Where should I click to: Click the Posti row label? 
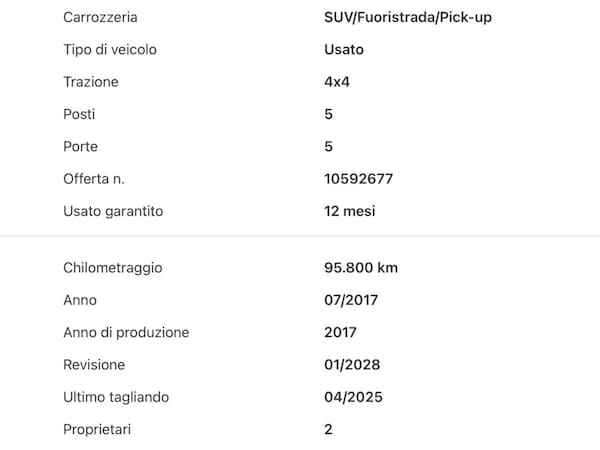tap(79, 114)
